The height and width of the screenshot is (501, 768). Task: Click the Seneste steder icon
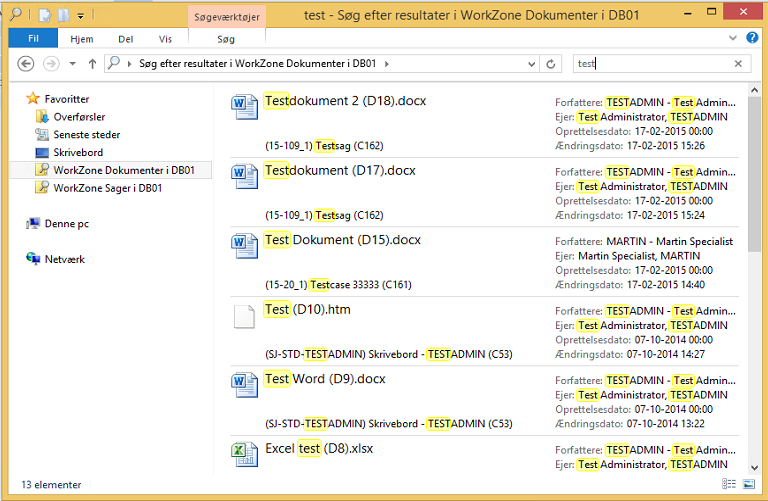[x=42, y=134]
